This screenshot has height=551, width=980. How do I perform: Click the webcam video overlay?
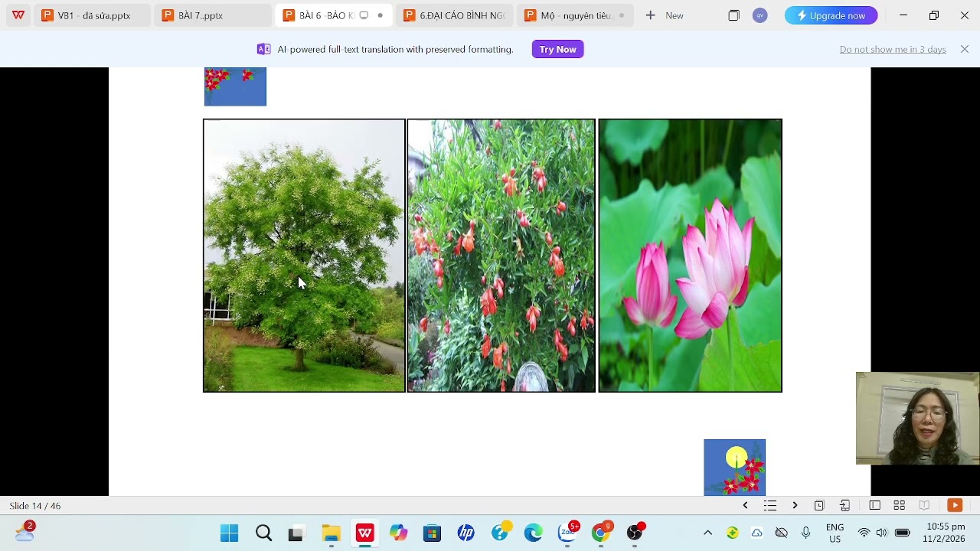coord(918,419)
